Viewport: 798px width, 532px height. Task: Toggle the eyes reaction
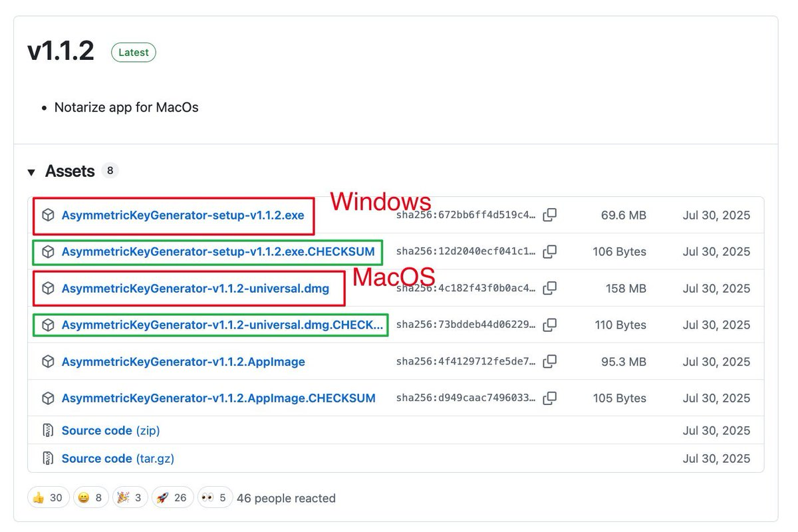(215, 497)
